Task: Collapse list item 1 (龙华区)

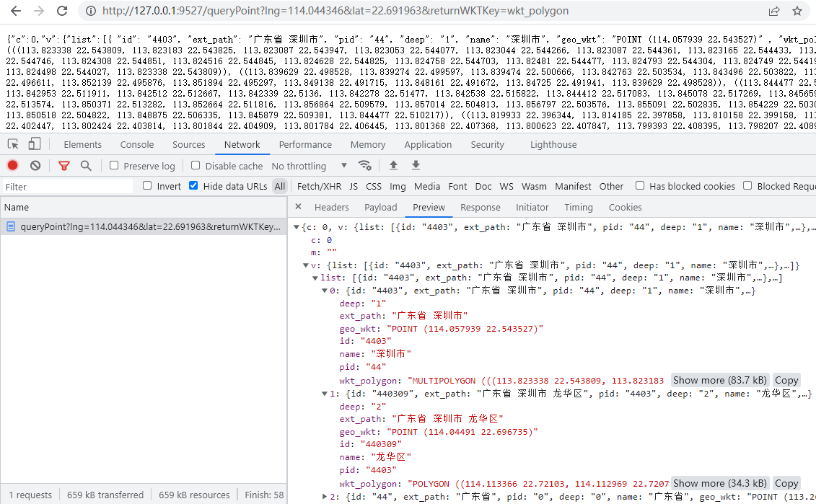Action: pos(325,394)
